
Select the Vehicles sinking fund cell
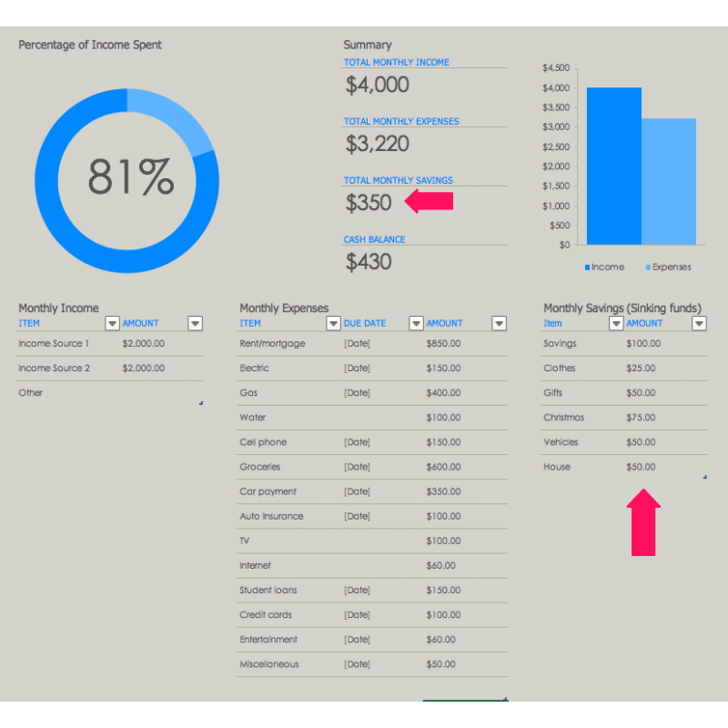tap(561, 442)
